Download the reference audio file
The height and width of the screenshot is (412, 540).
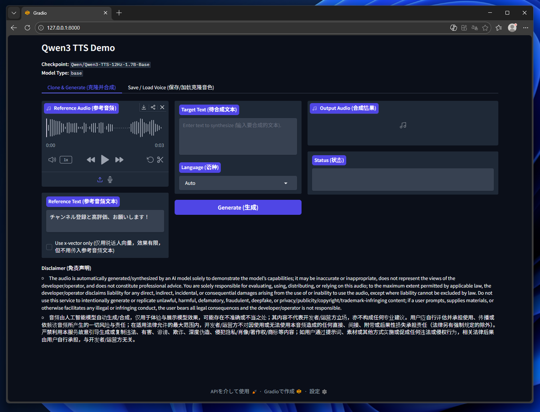(x=144, y=107)
